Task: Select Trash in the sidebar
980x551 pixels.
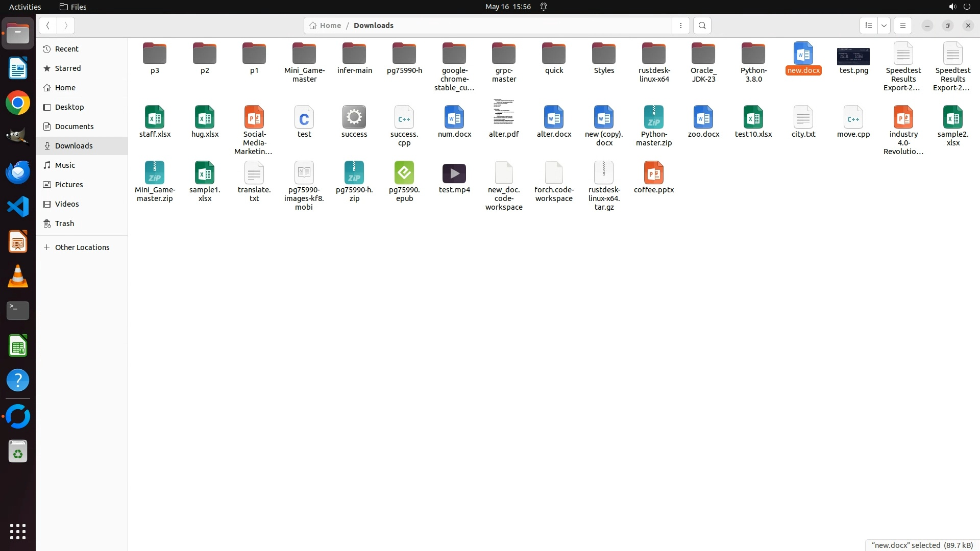Action: point(64,223)
